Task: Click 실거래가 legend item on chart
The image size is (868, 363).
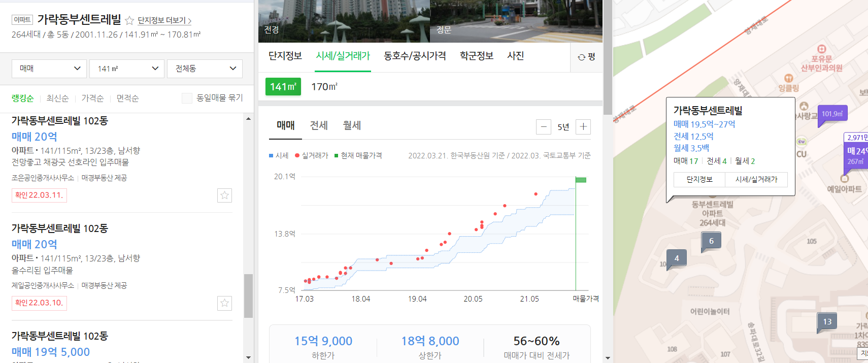Action: (x=312, y=156)
